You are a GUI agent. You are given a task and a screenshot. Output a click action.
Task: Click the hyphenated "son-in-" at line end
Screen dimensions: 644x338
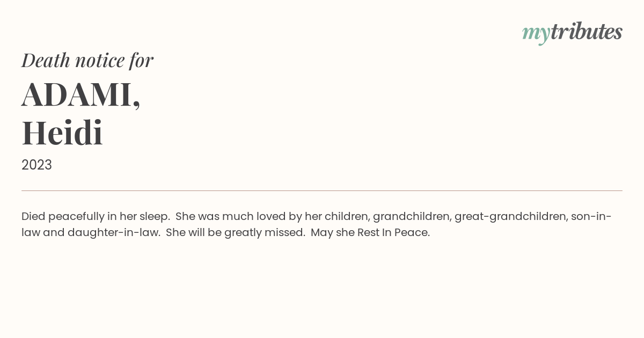591,217
